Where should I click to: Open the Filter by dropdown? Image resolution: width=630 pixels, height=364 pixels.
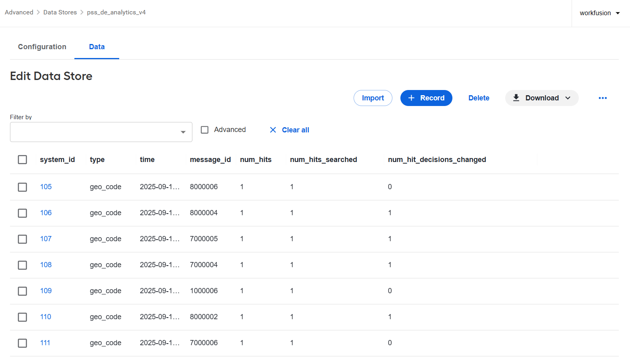pos(101,132)
